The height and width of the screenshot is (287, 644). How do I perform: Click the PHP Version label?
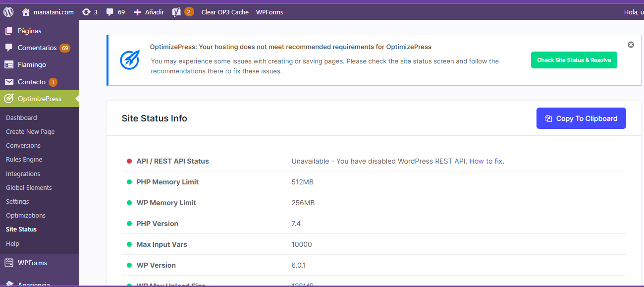158,224
